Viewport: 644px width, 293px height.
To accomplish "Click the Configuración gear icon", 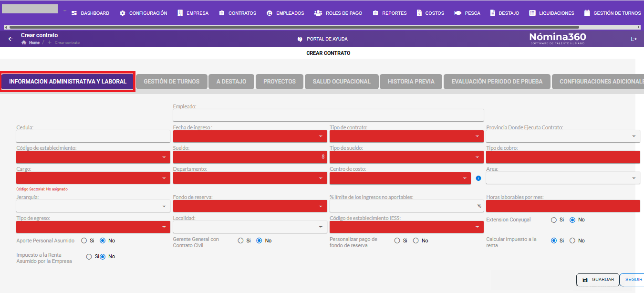I will [x=123, y=13].
